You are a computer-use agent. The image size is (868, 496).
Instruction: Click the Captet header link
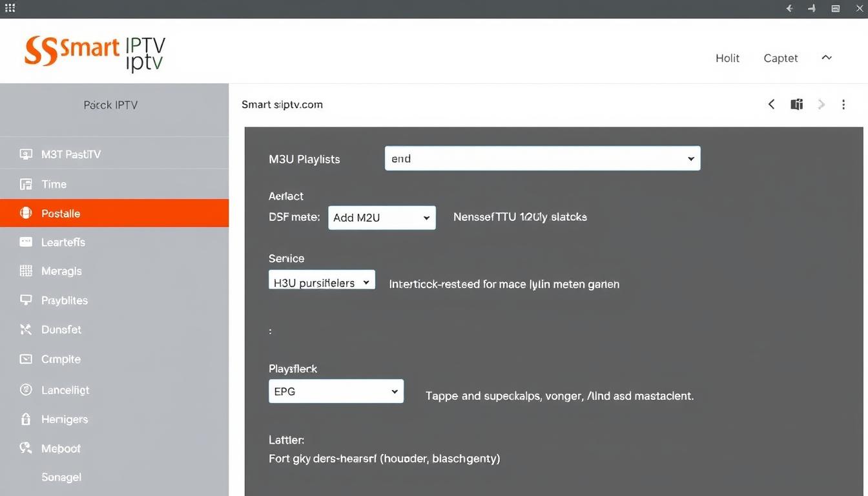click(x=781, y=58)
